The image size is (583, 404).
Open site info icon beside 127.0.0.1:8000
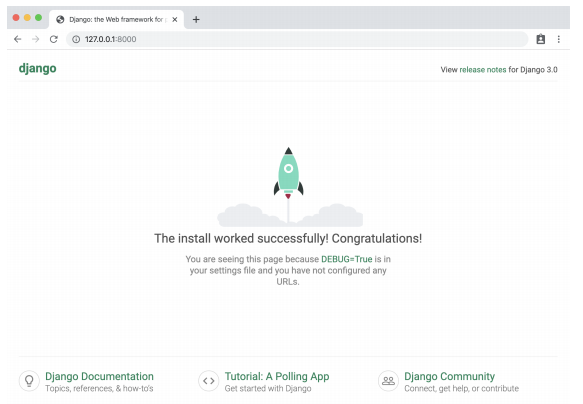tap(76, 39)
